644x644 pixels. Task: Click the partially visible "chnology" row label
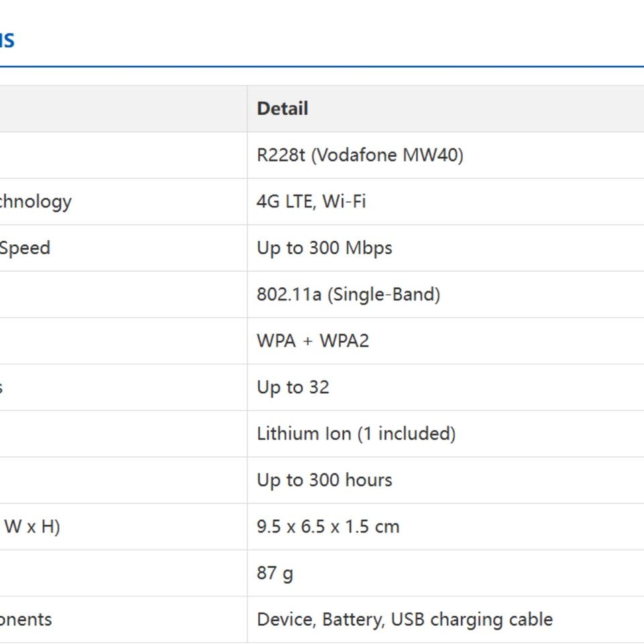[x=36, y=201]
